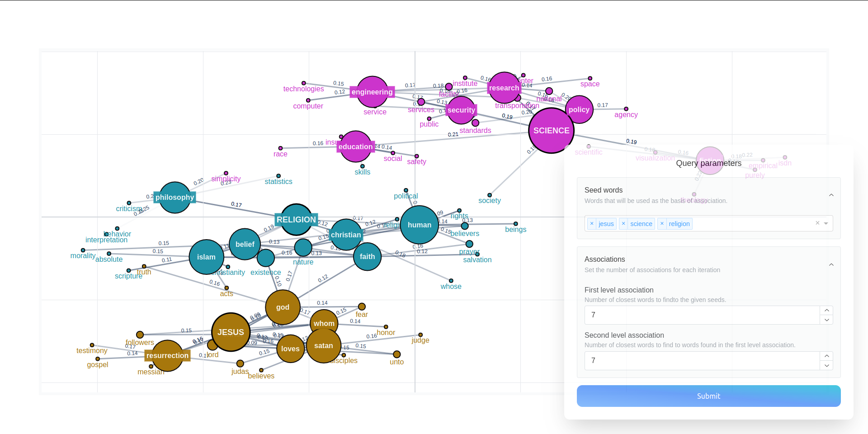Click the RELIGION node in the graph
868x434 pixels.
point(296,220)
